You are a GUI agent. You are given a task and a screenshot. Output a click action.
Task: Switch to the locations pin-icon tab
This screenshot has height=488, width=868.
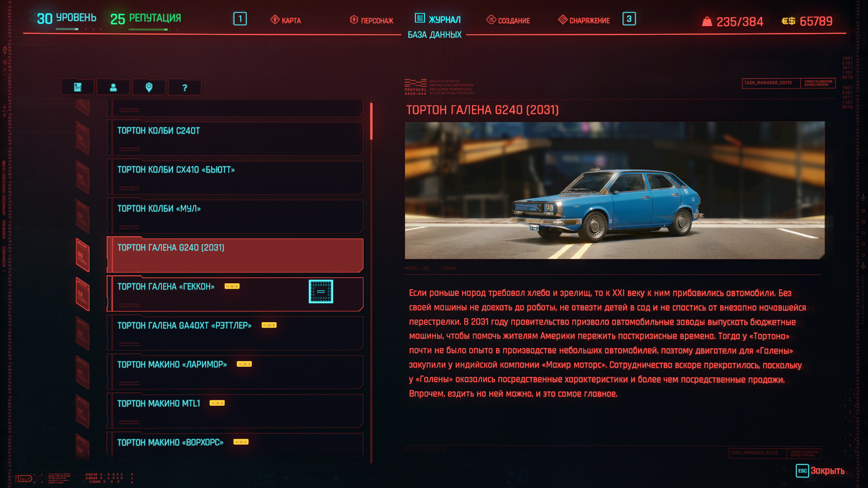click(149, 87)
